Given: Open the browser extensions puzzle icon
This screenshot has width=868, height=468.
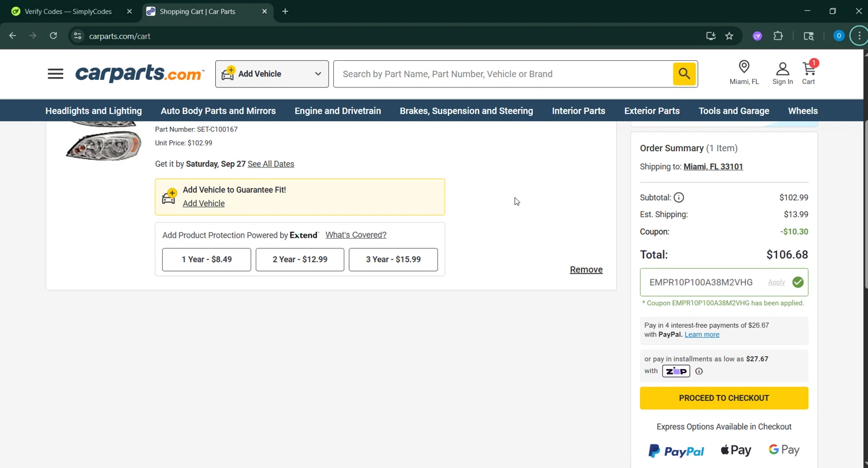Looking at the screenshot, I should pyautogui.click(x=778, y=36).
